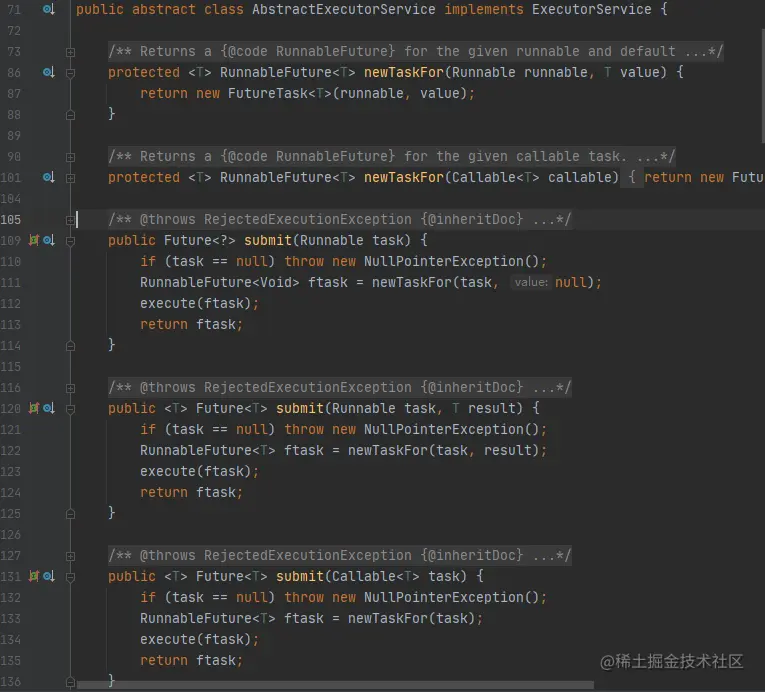Click 'submit' method name on line 109
Screen dimensions: 765x692
coord(267,240)
